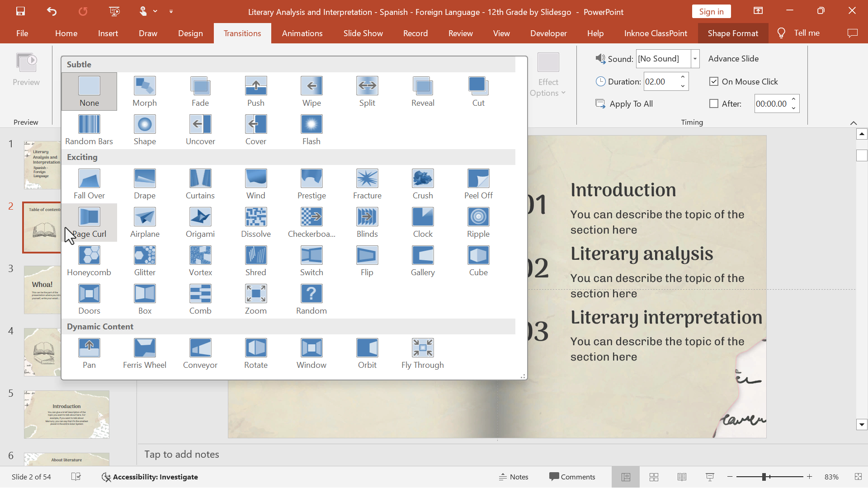Viewport: 868px width, 488px height.
Task: Click the Animations ribbon tab
Action: pos(302,33)
